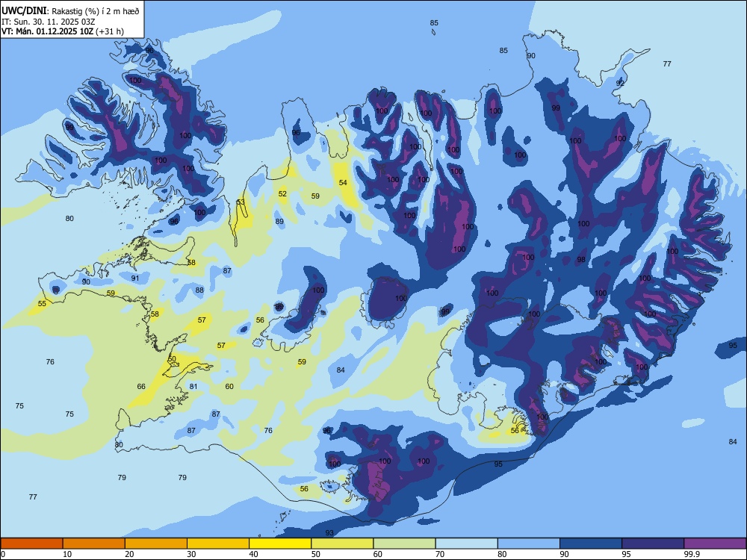Click the '81' humidity value on map

click(193, 386)
